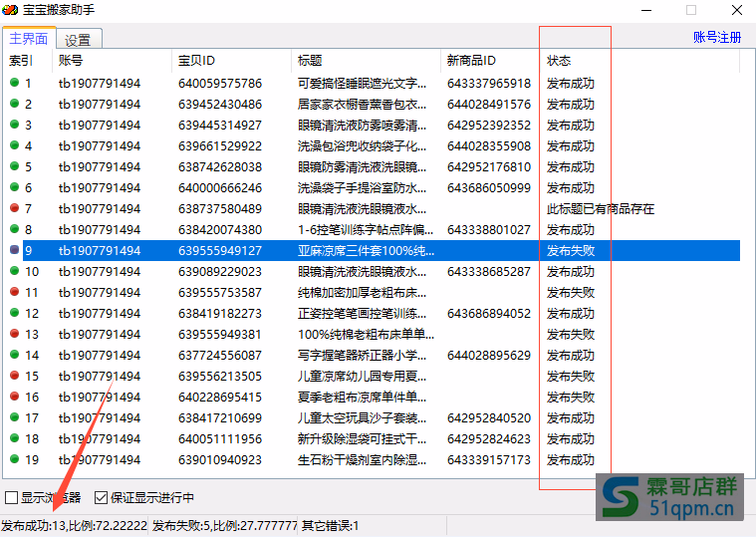Click title 亚麻凉席三件套100%纯...
The image size is (756, 537).
click(x=366, y=251)
